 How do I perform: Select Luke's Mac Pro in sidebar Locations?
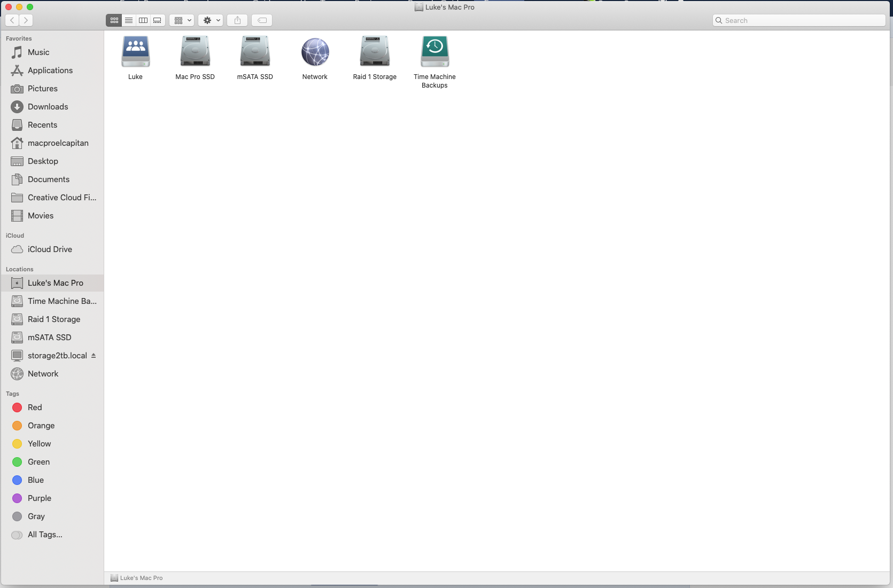[x=52, y=283]
